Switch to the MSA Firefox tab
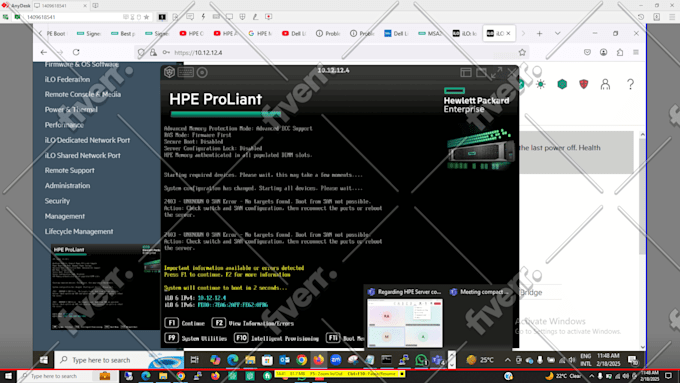 430,33
